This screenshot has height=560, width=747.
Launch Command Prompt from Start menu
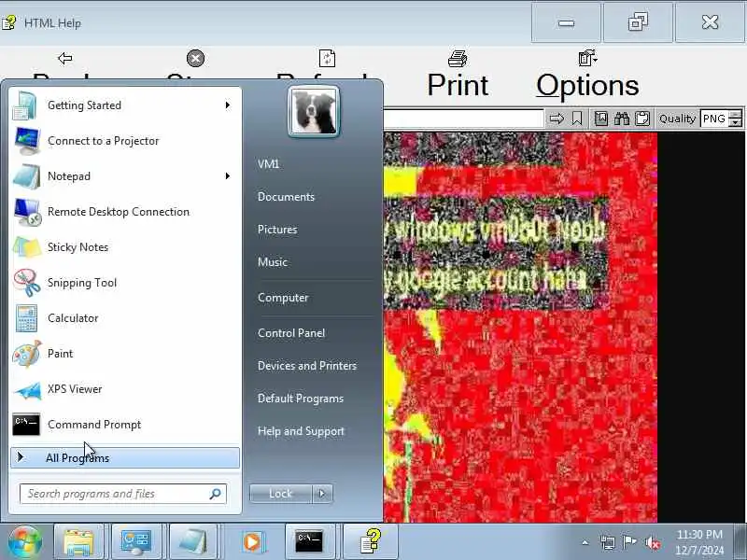123,425
